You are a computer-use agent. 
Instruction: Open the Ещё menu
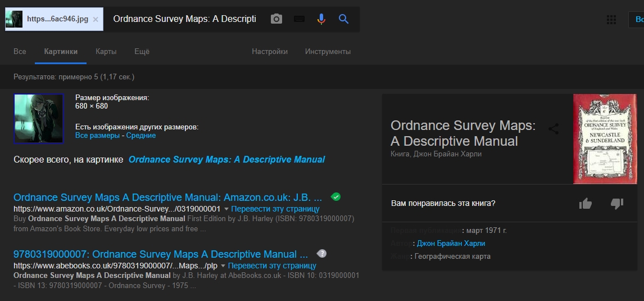(x=142, y=52)
